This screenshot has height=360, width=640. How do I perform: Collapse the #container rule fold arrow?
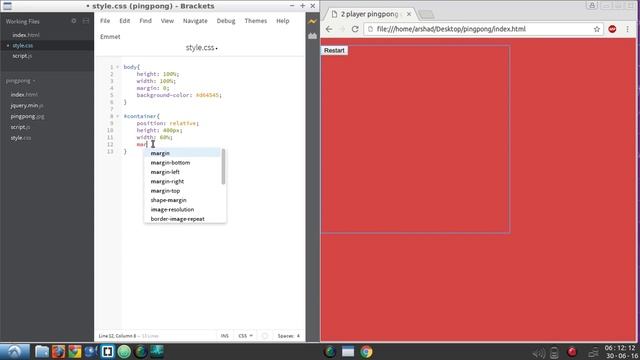[118, 116]
